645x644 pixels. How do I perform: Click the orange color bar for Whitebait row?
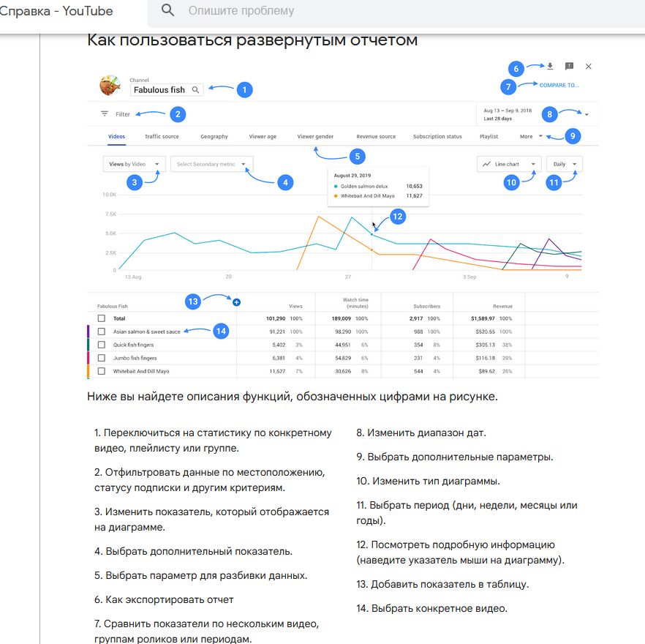(x=88, y=371)
